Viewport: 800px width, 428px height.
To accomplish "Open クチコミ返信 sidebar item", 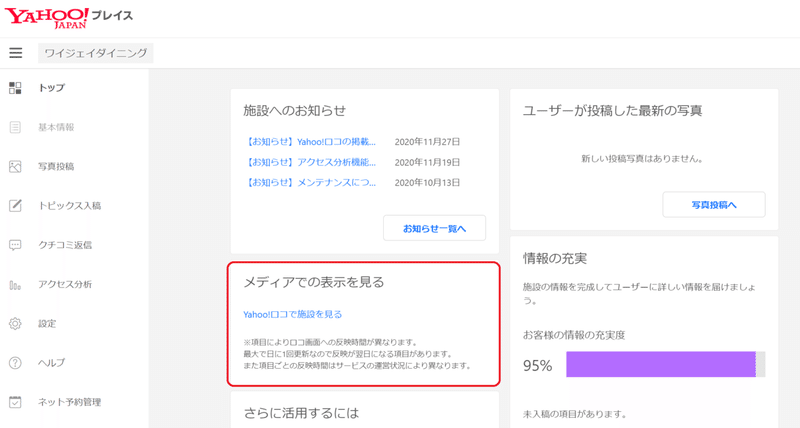I will (65, 245).
